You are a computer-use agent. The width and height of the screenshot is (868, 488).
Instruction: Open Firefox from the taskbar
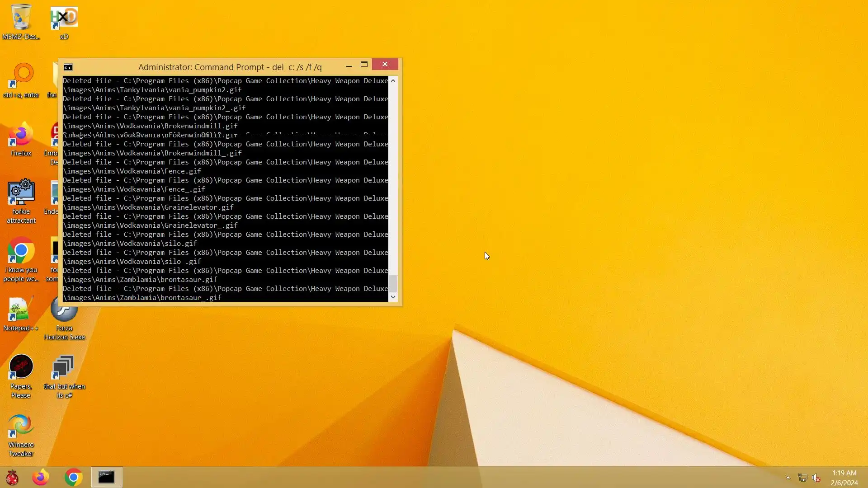click(41, 478)
